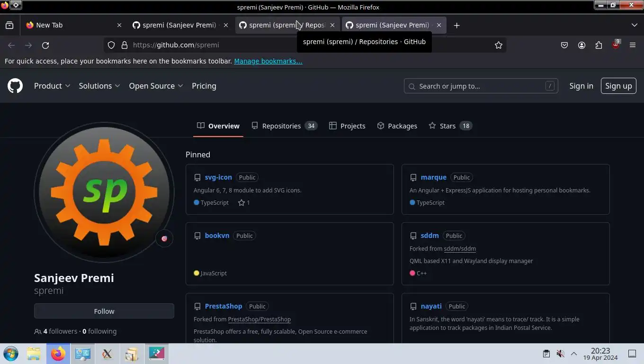Open Manage bookmarks link
This screenshot has width=644, height=364.
268,61
